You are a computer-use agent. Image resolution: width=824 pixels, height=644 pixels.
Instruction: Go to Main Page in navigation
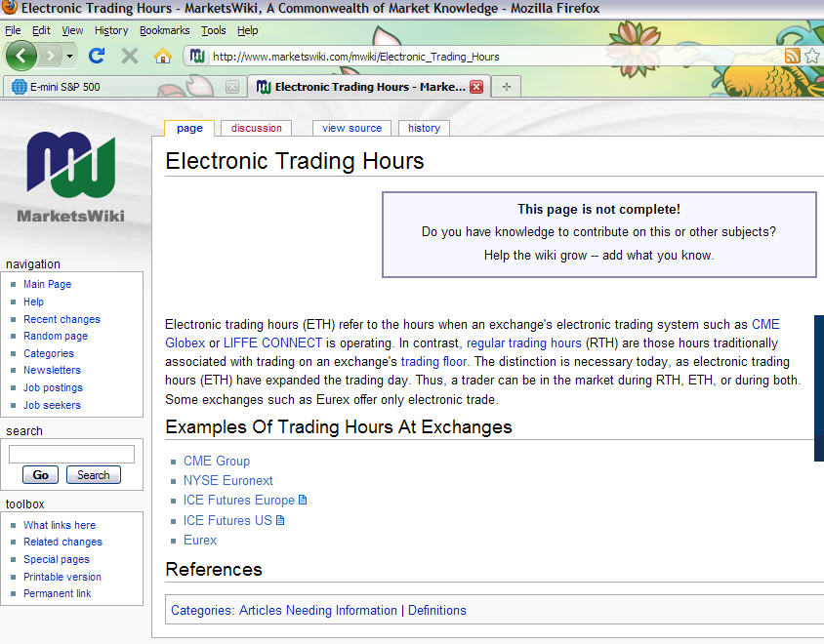coord(47,284)
